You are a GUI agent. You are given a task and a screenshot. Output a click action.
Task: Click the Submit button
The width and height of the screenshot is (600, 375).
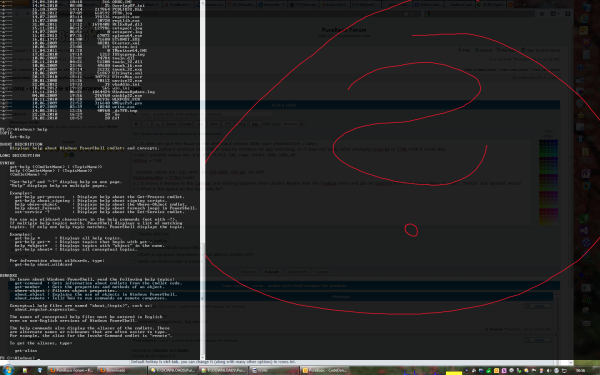point(272,272)
